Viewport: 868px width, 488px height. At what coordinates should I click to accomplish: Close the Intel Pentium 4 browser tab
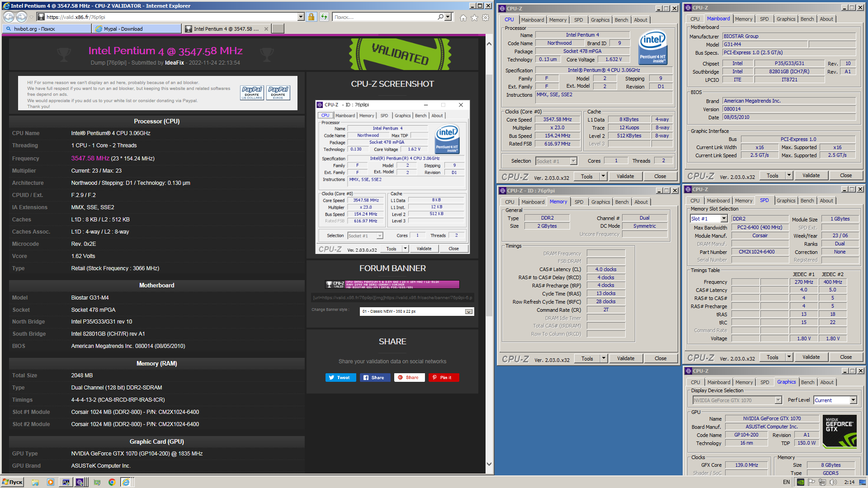(266, 29)
